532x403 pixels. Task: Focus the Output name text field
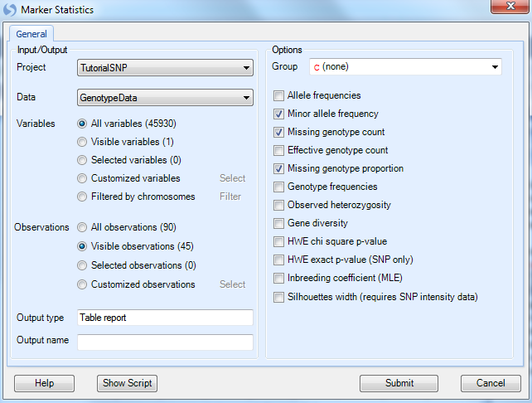165,342
